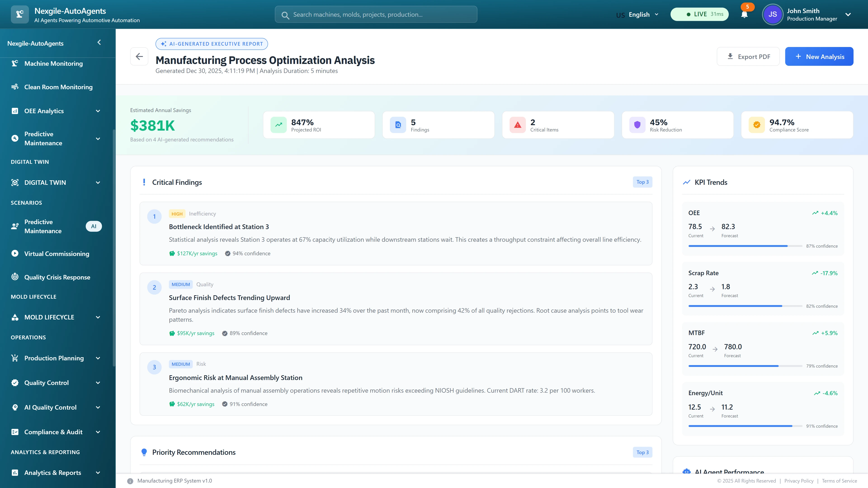The height and width of the screenshot is (488, 868).
Task: Open Machine Monitoring from the sidebar
Action: [53, 63]
